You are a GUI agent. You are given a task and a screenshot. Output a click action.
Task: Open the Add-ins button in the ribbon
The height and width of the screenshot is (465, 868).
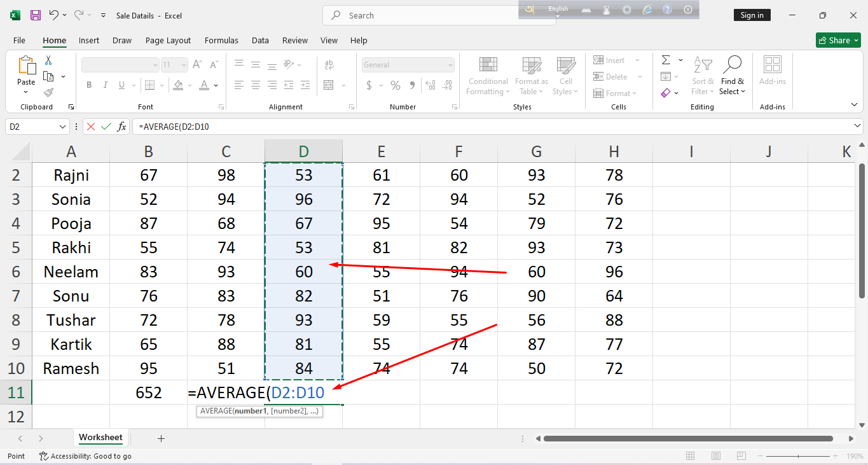[772, 70]
